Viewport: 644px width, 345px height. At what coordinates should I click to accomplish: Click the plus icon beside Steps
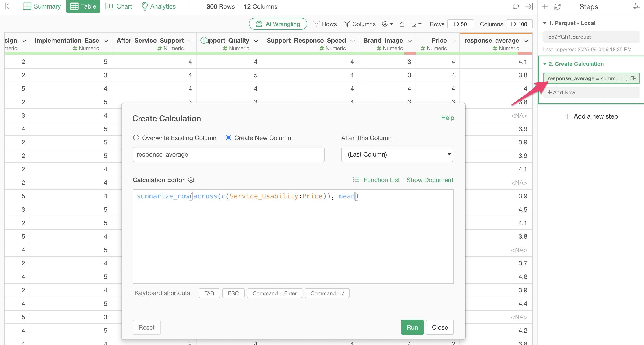click(545, 6)
